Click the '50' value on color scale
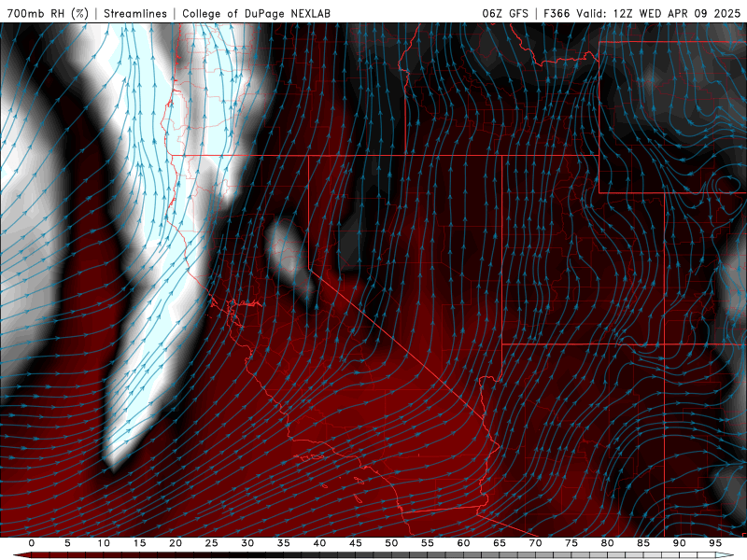The image size is (747, 560). [391, 543]
